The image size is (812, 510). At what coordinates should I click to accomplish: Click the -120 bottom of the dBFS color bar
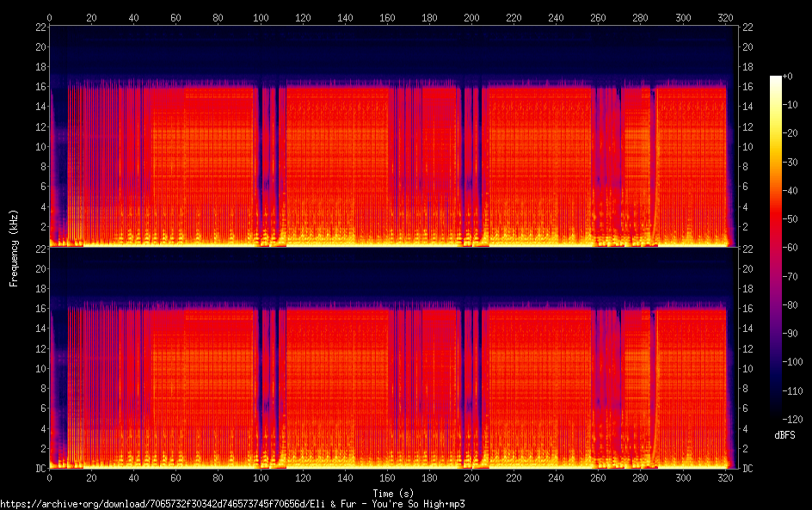[776, 417]
